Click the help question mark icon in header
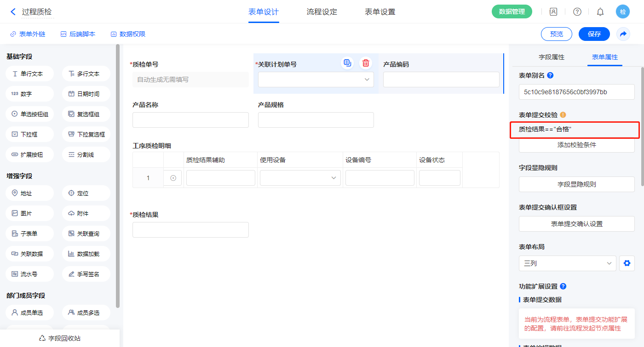The width and height of the screenshot is (644, 347). (x=577, y=12)
